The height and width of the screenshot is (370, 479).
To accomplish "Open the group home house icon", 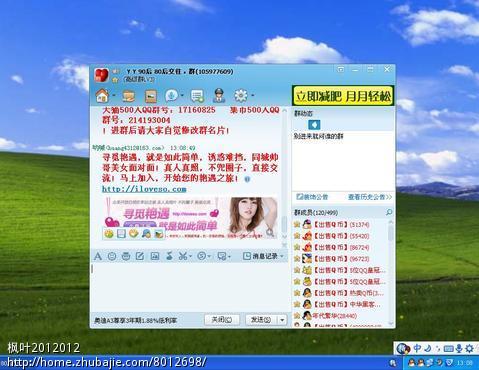I will (x=102, y=96).
